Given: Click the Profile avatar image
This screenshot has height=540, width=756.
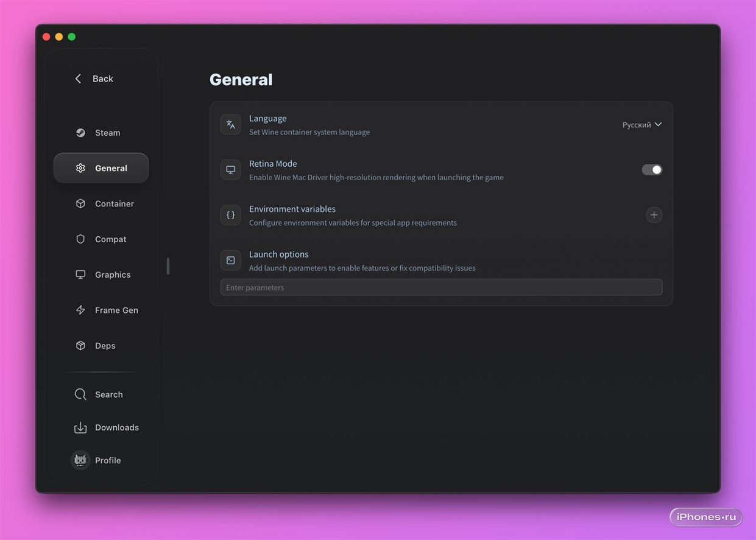Looking at the screenshot, I should (x=80, y=460).
